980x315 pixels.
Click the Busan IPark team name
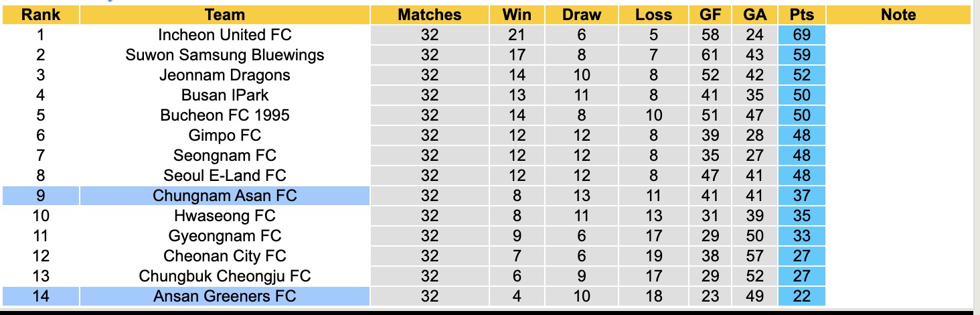(x=225, y=95)
